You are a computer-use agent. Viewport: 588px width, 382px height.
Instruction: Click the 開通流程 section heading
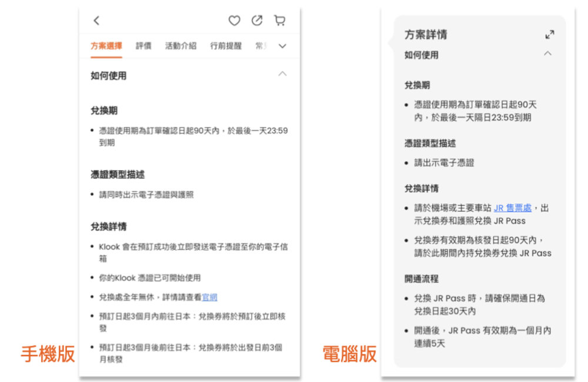pos(421,279)
